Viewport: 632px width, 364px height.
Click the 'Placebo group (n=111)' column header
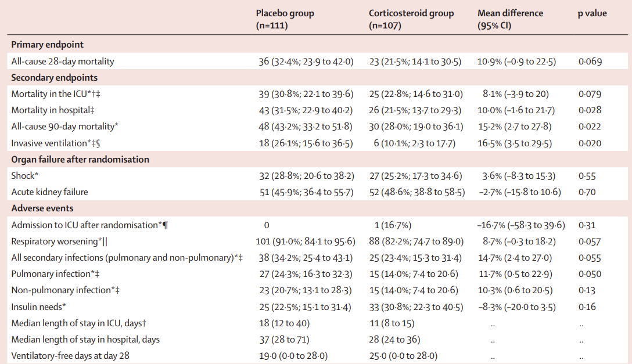point(285,19)
